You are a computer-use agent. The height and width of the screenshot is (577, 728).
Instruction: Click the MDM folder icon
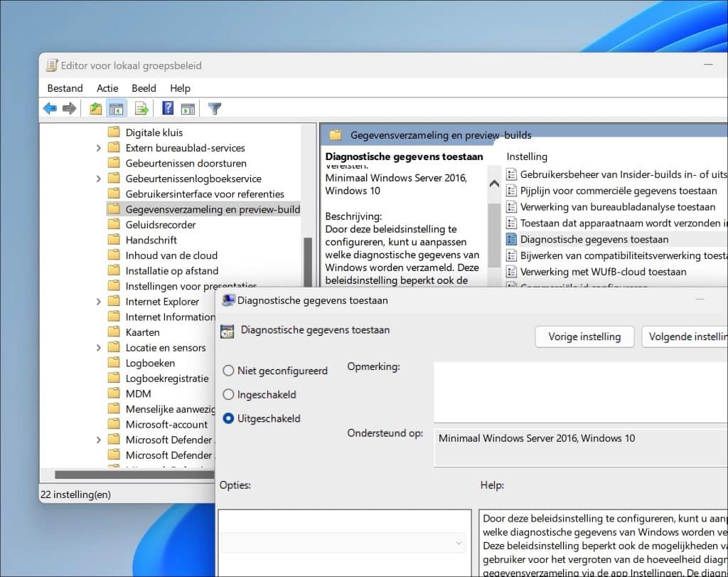coord(114,393)
